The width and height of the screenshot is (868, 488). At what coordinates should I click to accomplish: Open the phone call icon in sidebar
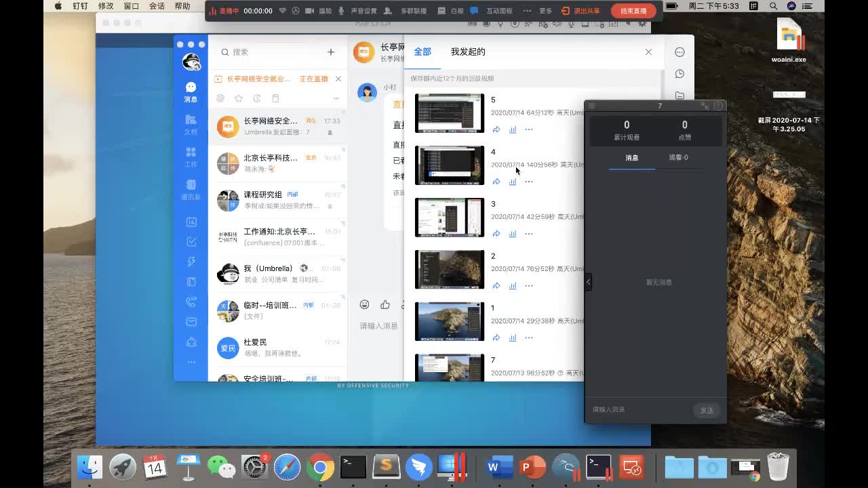tap(191, 302)
